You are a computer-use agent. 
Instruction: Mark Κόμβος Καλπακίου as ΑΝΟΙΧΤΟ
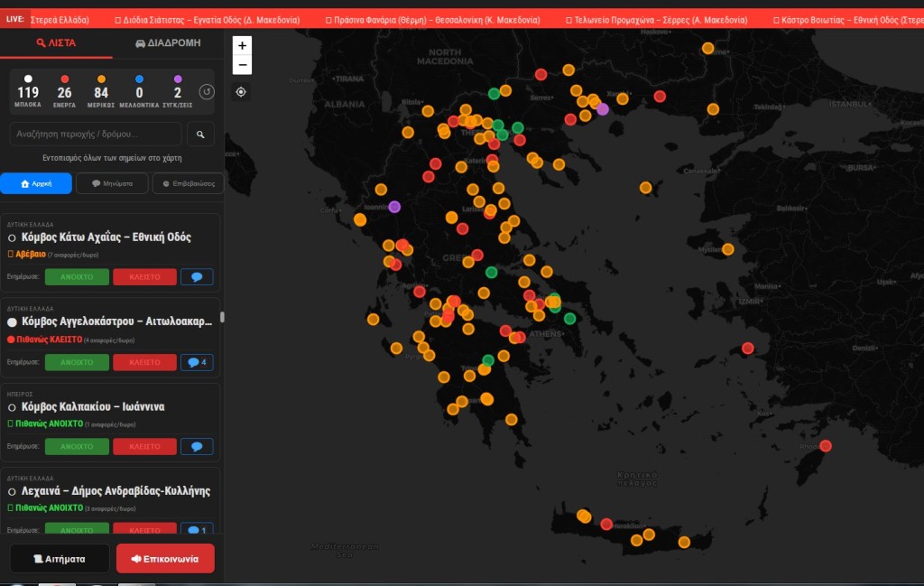pyautogui.click(x=77, y=446)
